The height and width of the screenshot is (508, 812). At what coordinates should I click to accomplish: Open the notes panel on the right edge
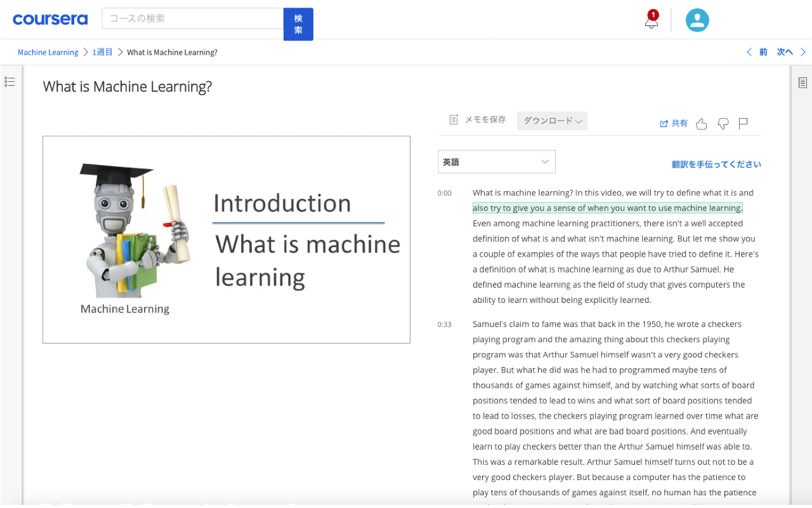tap(802, 82)
